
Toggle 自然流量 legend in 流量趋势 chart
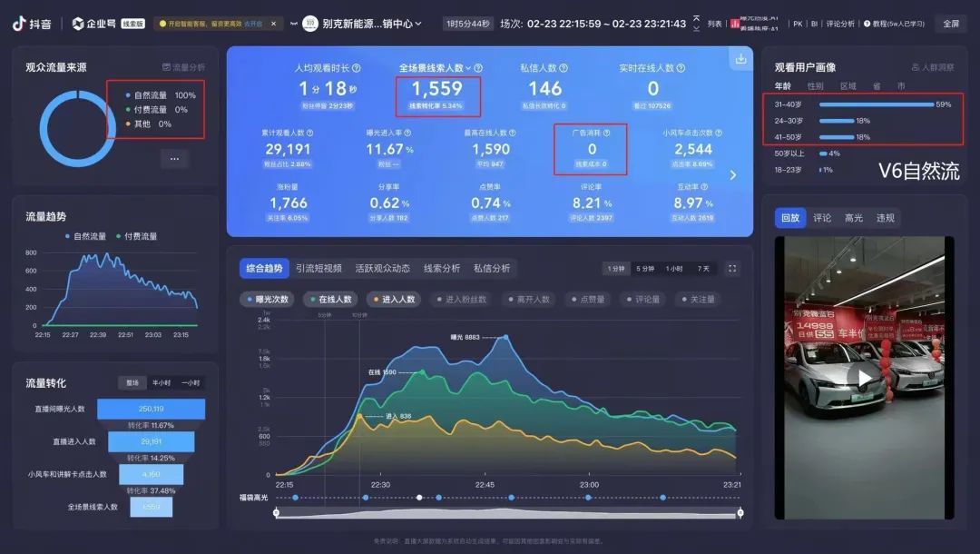coord(85,236)
